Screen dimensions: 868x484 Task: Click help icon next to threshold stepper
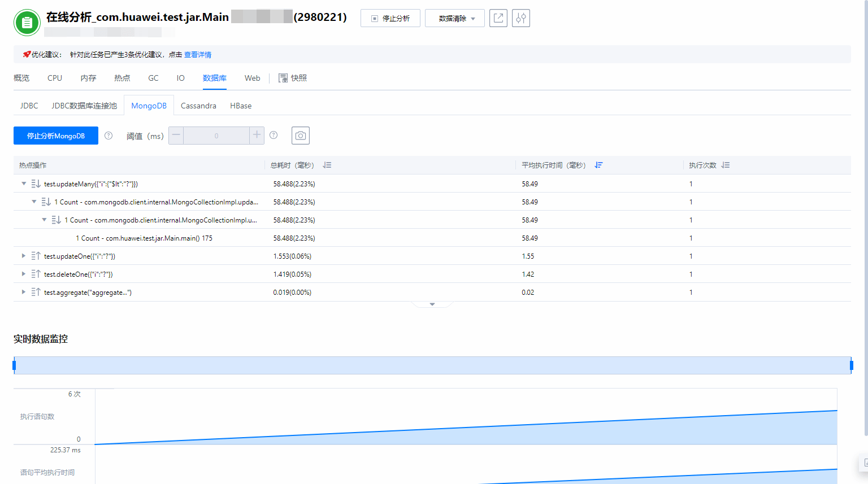click(x=274, y=136)
